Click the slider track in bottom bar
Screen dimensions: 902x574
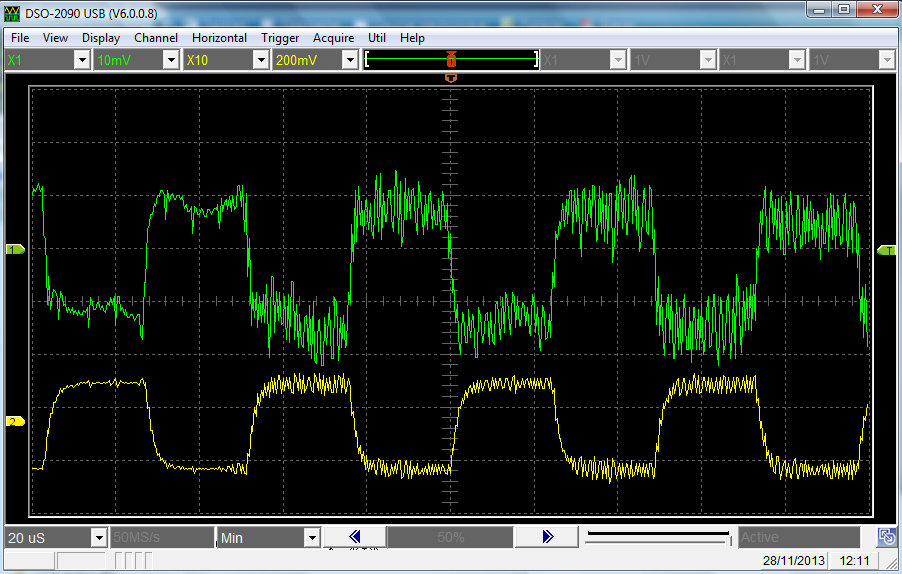[658, 538]
